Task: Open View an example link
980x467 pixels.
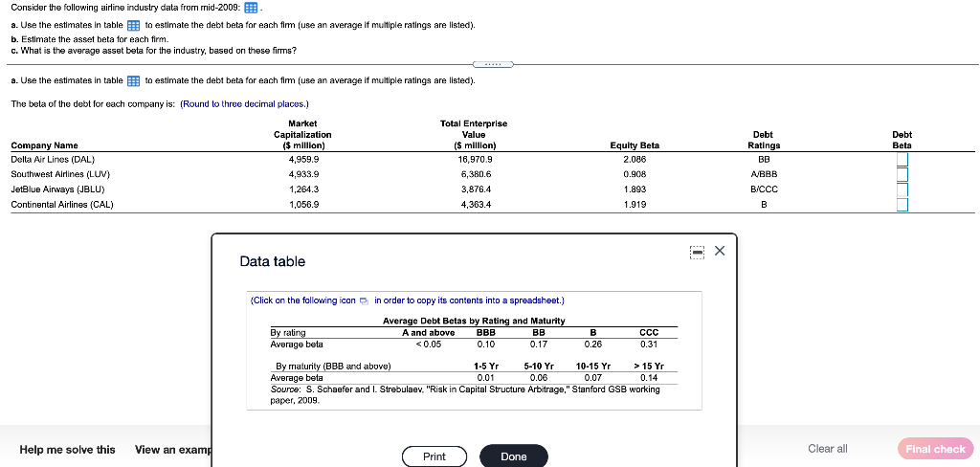Action: (173, 450)
